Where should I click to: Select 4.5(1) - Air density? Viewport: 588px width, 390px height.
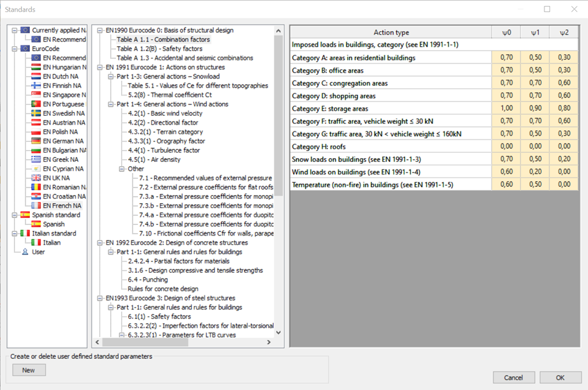154,159
